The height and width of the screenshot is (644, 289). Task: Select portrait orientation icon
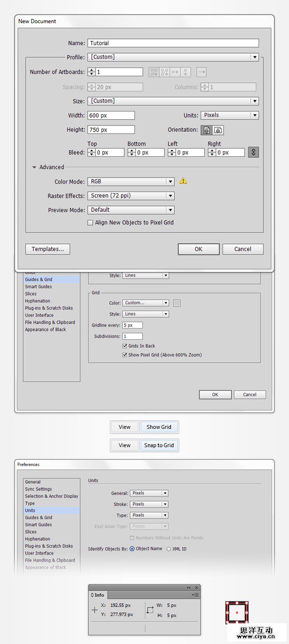point(207,130)
